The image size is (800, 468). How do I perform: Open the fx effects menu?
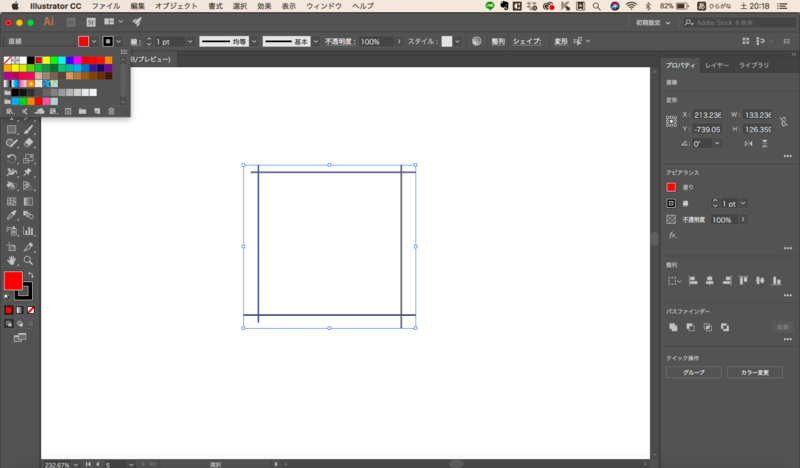coord(673,235)
